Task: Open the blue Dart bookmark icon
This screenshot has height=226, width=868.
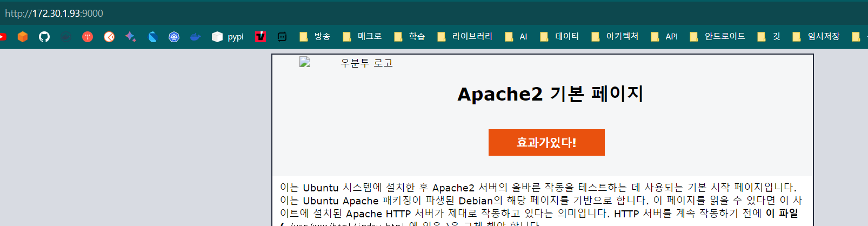Action: 152,37
